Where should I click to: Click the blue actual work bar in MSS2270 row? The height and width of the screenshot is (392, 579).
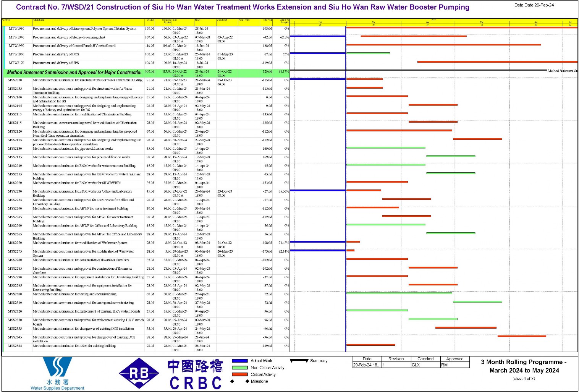click(x=318, y=242)
